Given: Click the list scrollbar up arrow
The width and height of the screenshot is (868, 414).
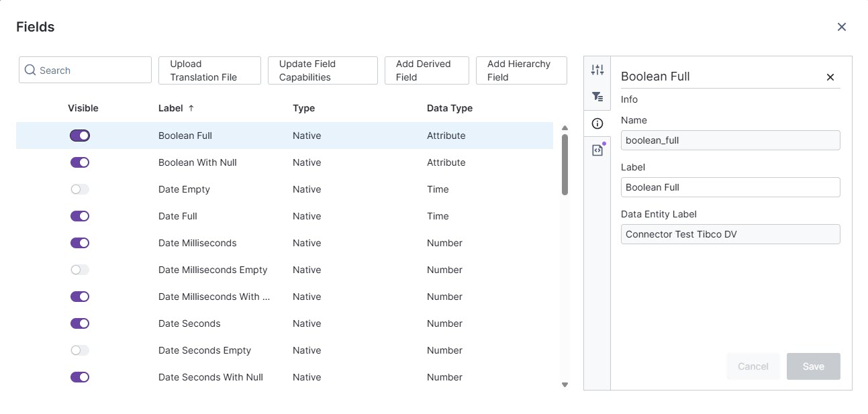Looking at the screenshot, I should [x=565, y=127].
